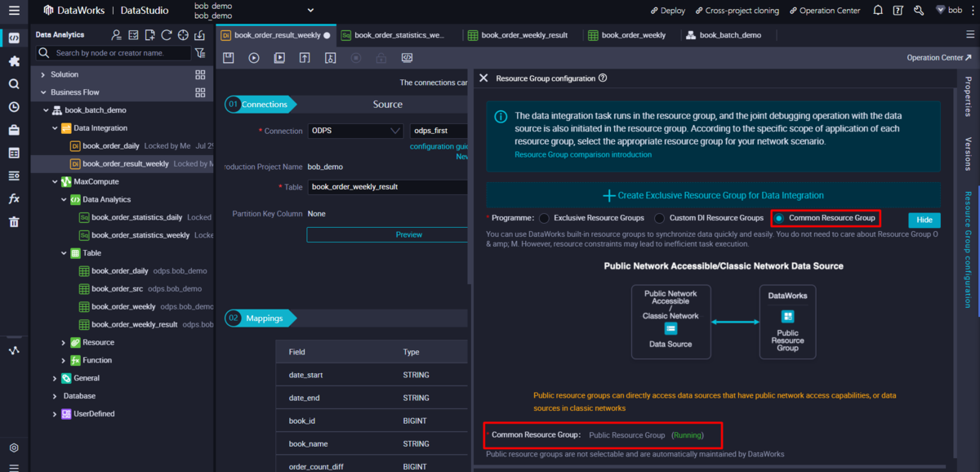The height and width of the screenshot is (472, 980).
Task: Click the submit upload icon in editor toolbar
Action: coord(305,58)
